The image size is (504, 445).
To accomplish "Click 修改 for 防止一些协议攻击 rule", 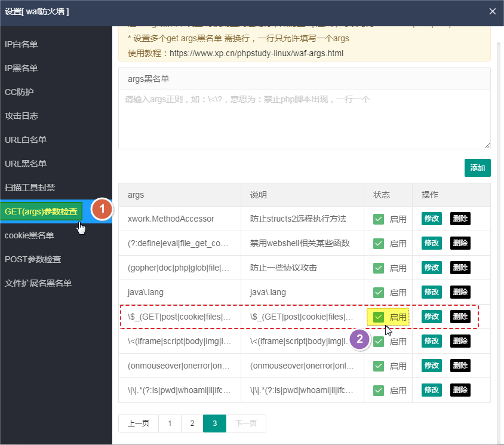I will point(431,268).
